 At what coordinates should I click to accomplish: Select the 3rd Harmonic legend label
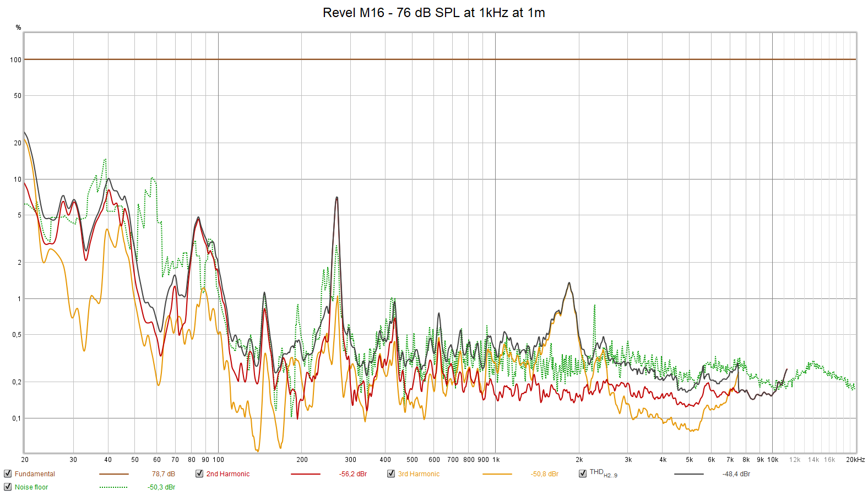[x=419, y=474]
